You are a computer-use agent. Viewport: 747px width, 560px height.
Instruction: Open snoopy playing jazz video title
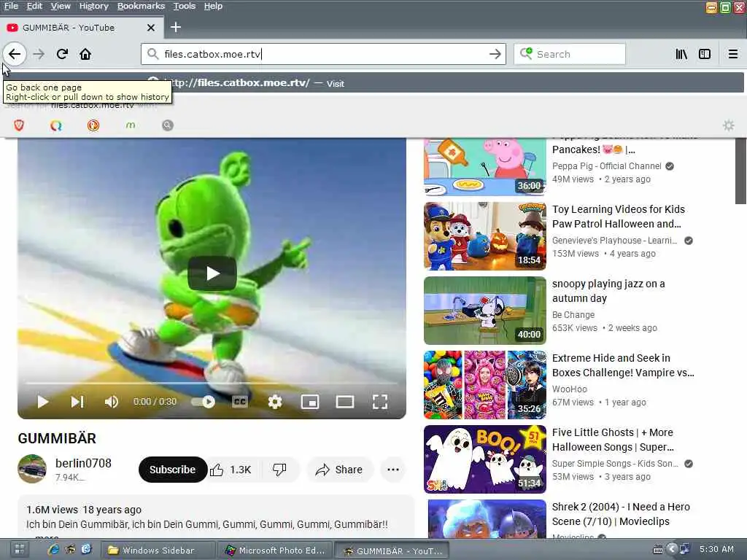608,291
